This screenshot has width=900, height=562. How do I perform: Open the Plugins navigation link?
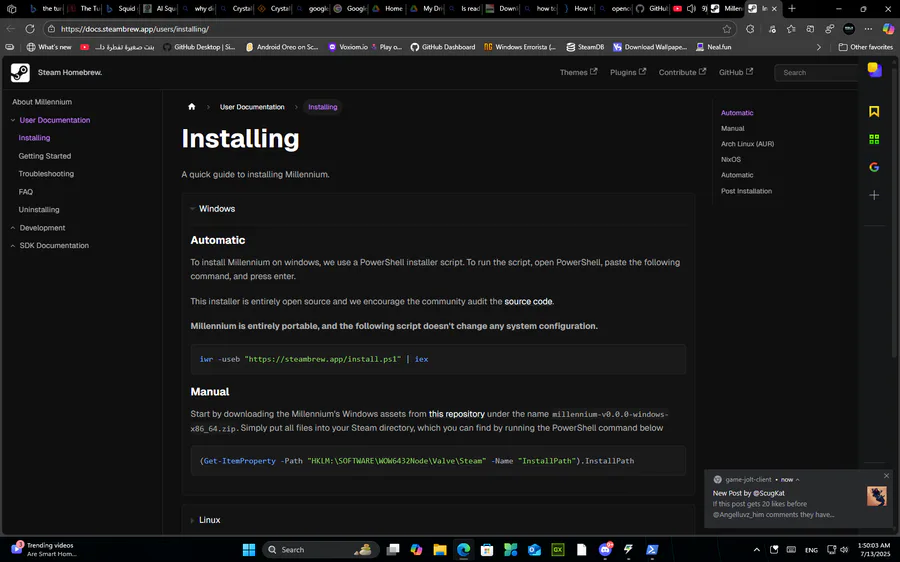pyautogui.click(x=628, y=72)
